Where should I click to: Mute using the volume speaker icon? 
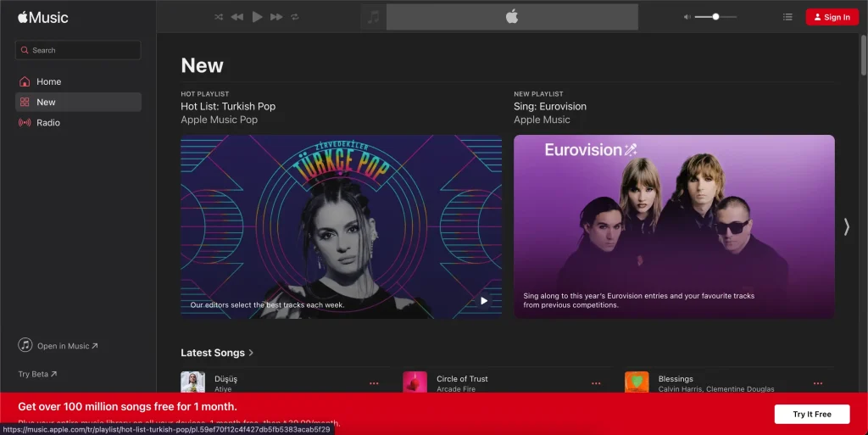coord(687,17)
